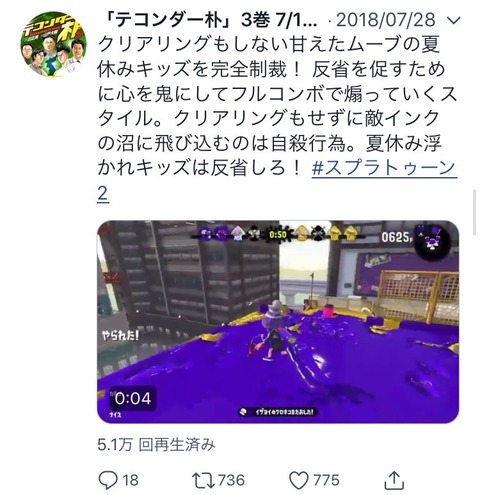Click the 0:04 video duration badge
Screen dimensions: 480x495
133,398
